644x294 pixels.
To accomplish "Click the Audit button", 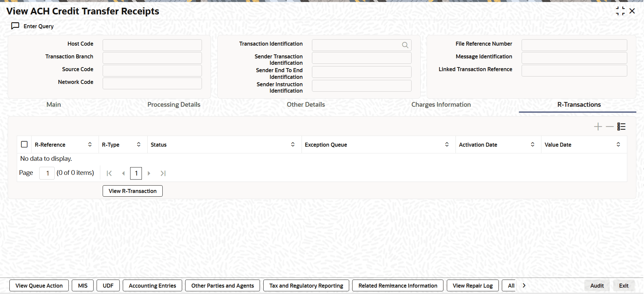I will click(x=597, y=286).
